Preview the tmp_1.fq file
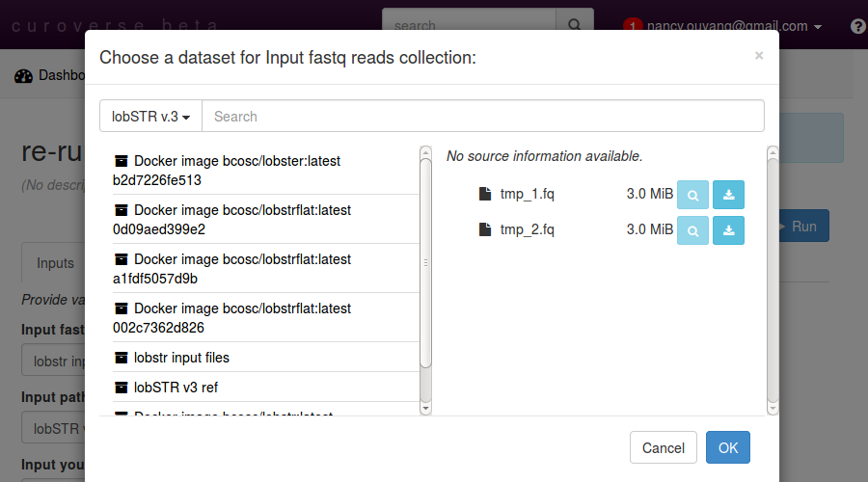The width and height of the screenshot is (868, 482). point(692,195)
